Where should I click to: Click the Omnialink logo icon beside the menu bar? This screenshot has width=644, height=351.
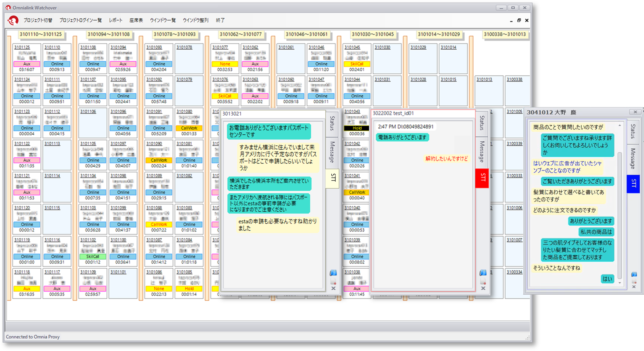(12, 20)
